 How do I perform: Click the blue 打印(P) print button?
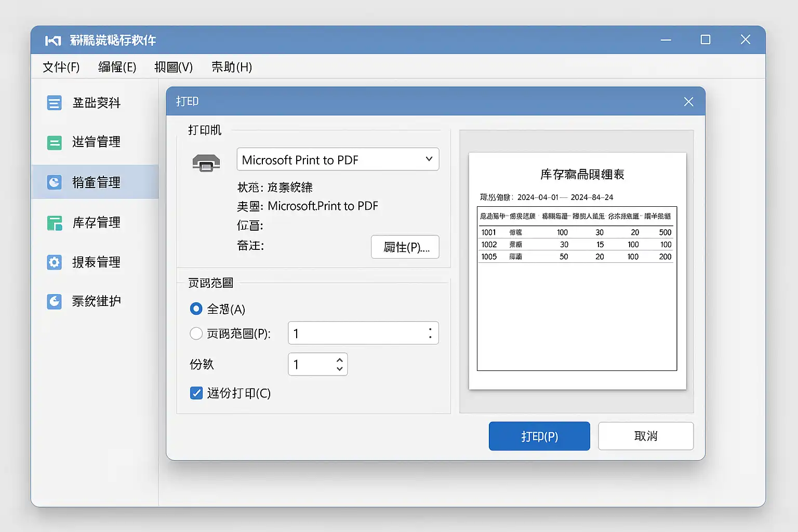[x=539, y=436]
